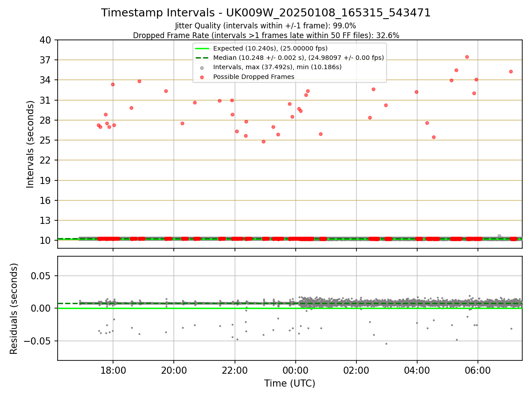
Task: Click the red dot marker in legend
Action: click(x=202, y=77)
